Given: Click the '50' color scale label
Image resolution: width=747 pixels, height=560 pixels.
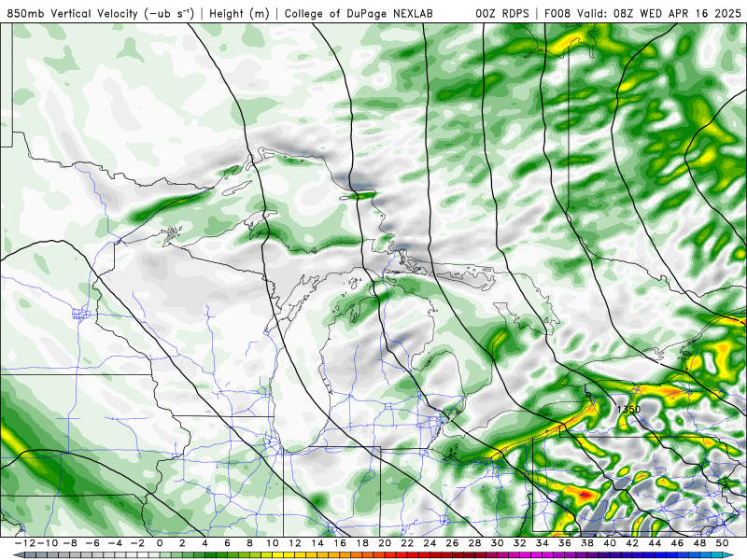Looking at the screenshot, I should [x=722, y=543].
